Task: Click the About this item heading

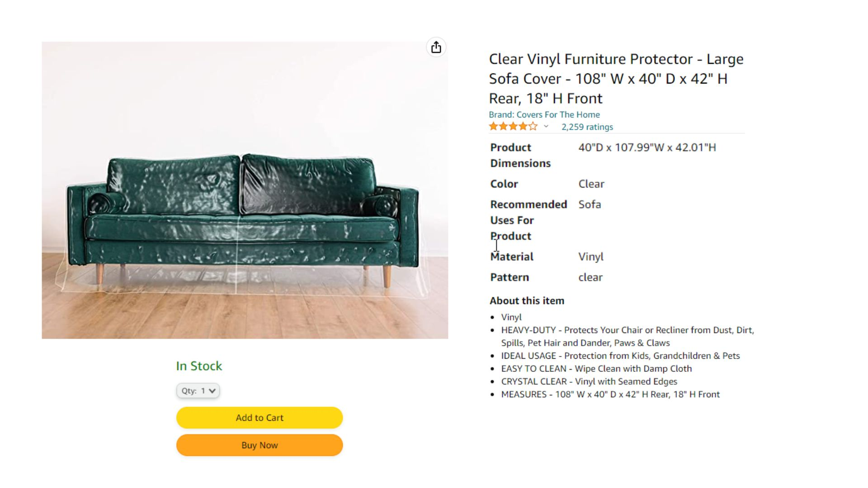Action: coord(527,301)
